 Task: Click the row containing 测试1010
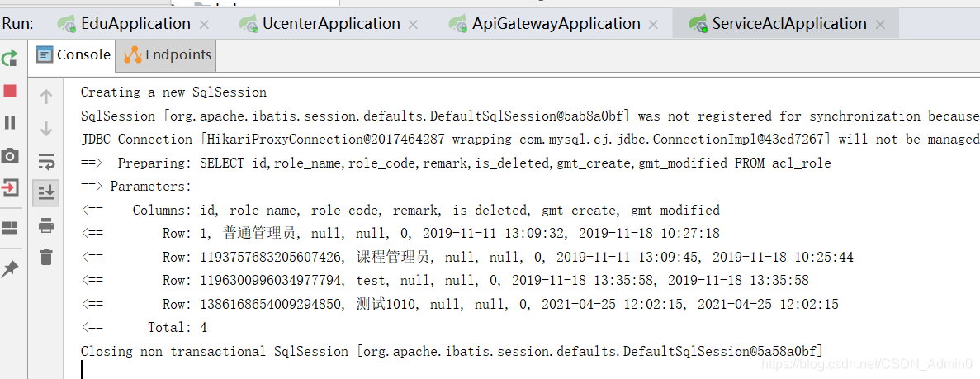(459, 304)
